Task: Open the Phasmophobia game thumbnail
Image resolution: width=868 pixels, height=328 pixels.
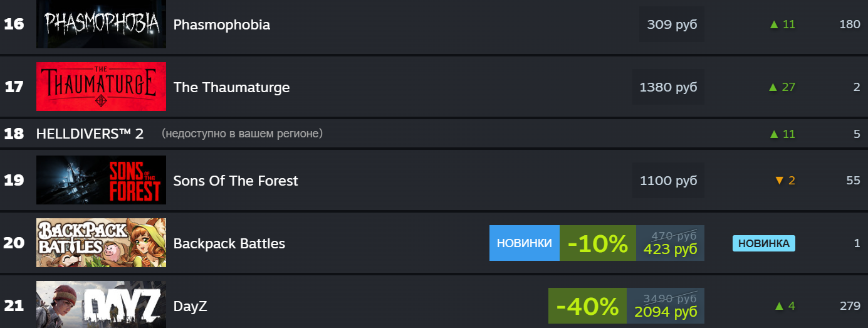Action: click(x=101, y=24)
